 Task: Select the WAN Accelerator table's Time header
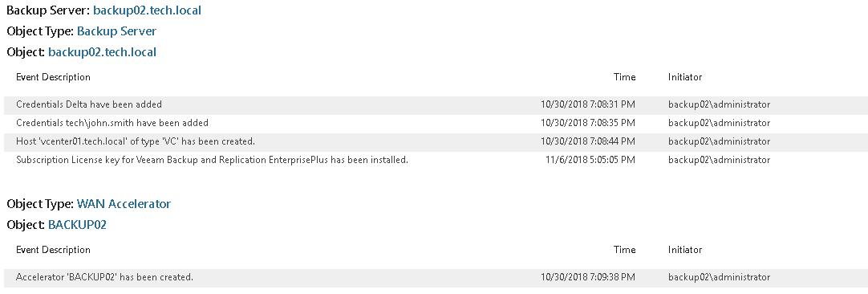(624, 250)
